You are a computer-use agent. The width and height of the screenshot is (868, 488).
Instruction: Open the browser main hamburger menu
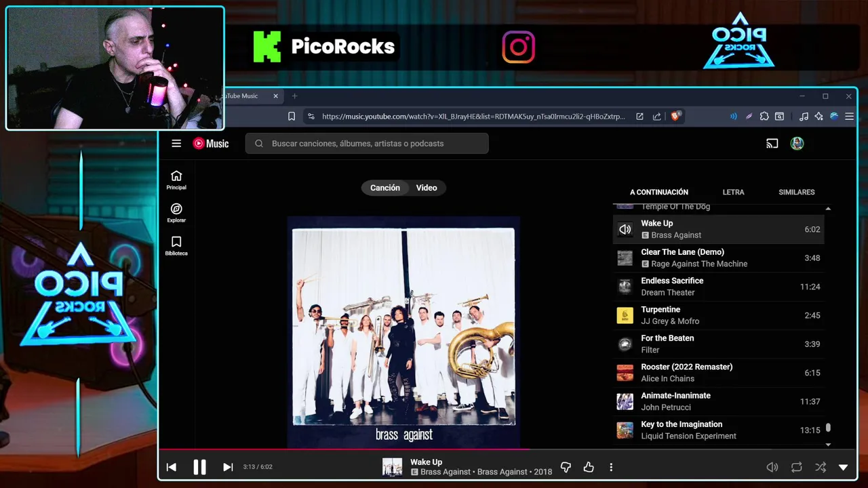coord(849,117)
